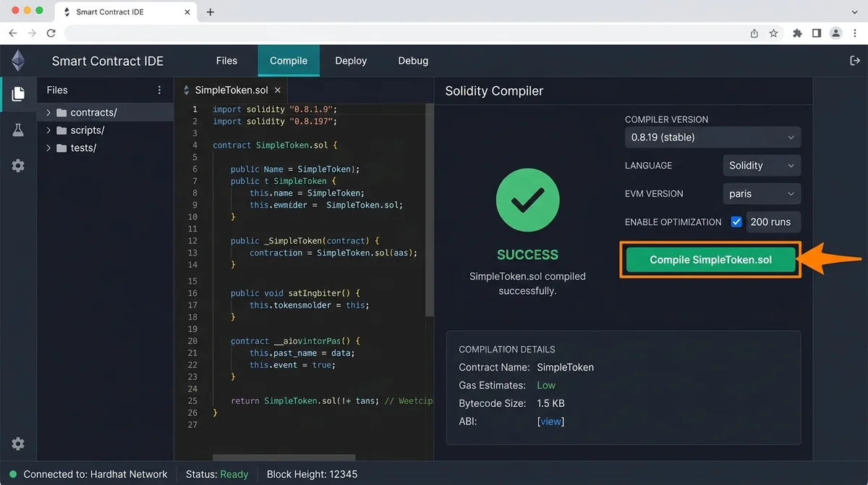Viewport: 868px width, 485px height.
Task: Open the upper settings gear in sidebar
Action: point(18,166)
